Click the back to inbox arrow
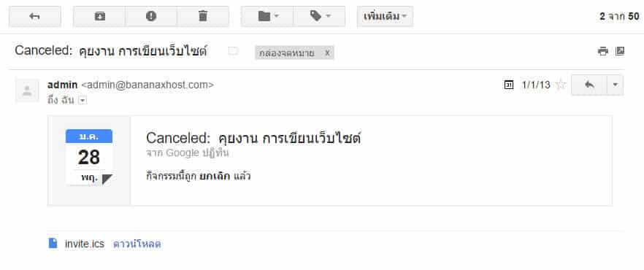This screenshot has height=270, width=644. point(35,16)
